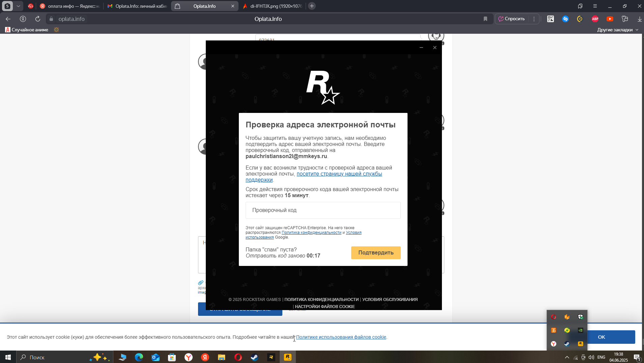Viewport: 644px width, 363px height.
Task: Open 'НАСТРОЙКИ ФАЙЛОВ COOKIE' footer link
Action: [x=325, y=307]
